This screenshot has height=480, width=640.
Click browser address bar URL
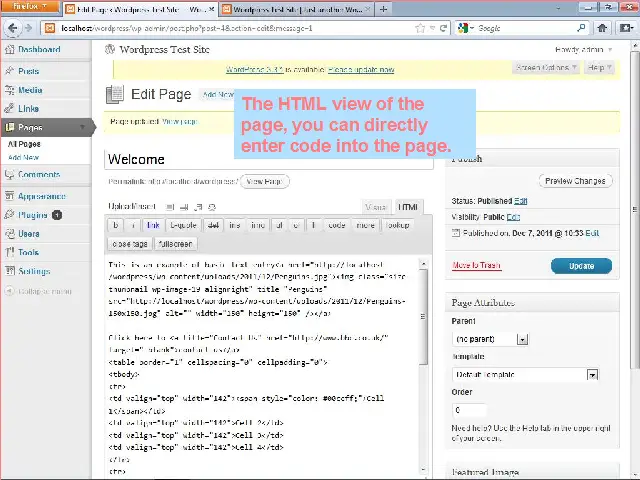coord(229,28)
